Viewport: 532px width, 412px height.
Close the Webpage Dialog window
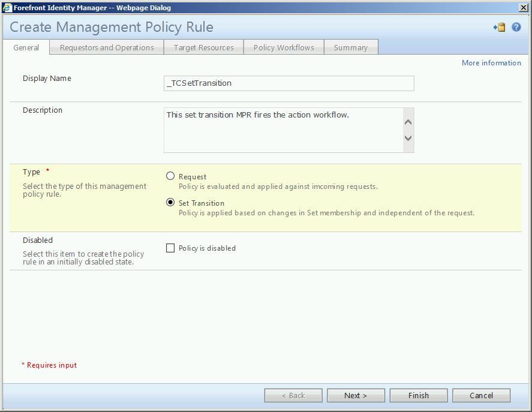pyautogui.click(x=524, y=7)
